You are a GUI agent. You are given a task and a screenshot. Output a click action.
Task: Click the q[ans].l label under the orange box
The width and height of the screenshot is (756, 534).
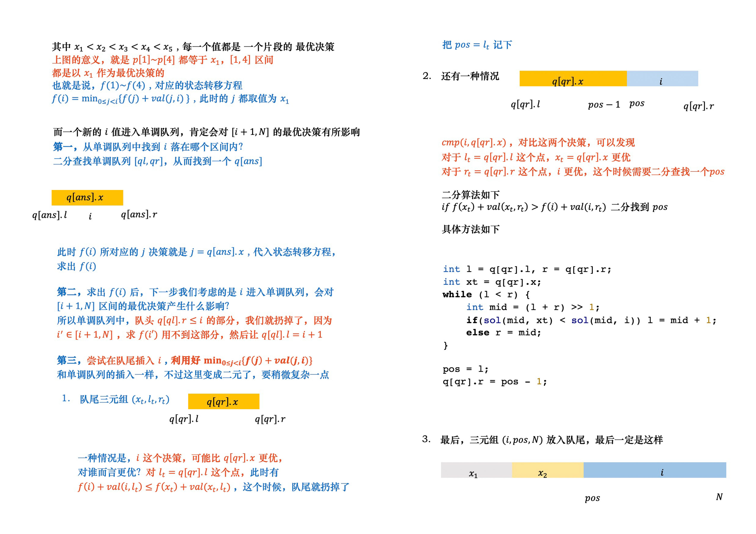click(49, 215)
